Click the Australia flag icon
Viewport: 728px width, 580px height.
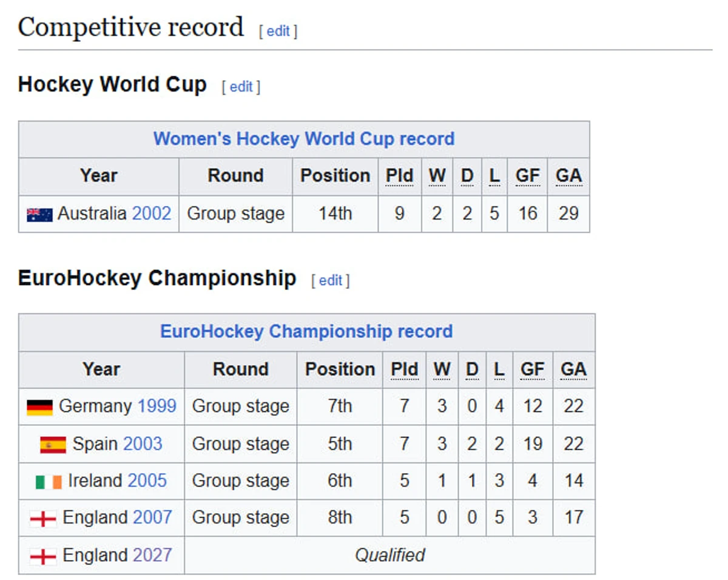(39, 215)
